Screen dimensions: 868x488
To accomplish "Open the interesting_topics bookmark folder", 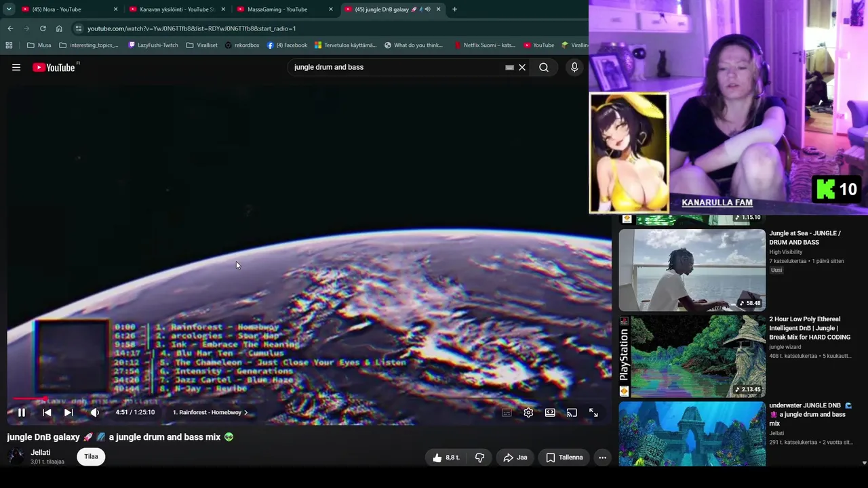I will (x=89, y=45).
